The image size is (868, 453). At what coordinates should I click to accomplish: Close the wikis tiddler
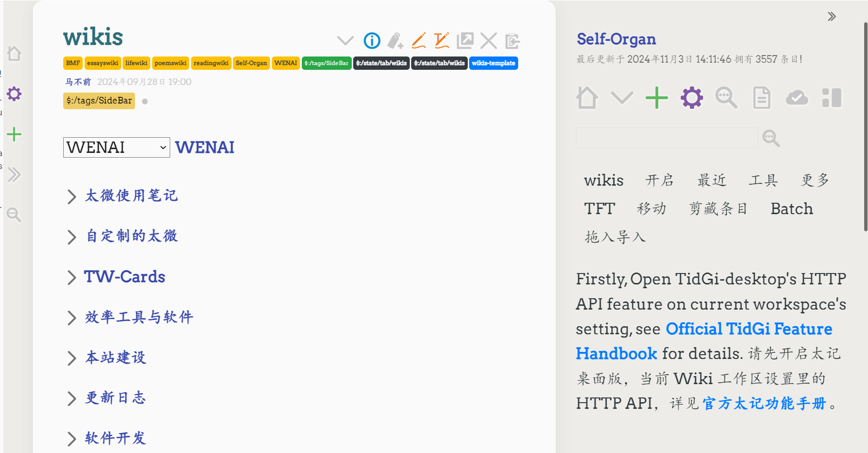(489, 41)
